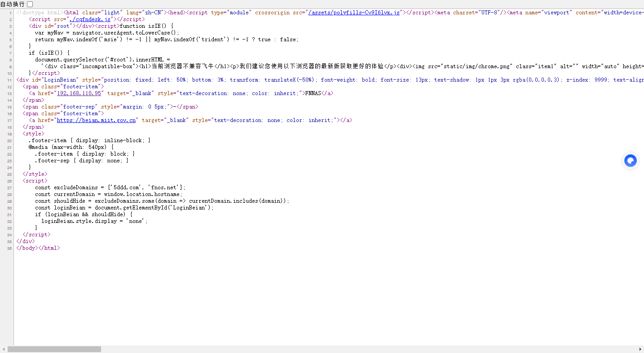The image size is (644, 353).
Task: Open the 192.168.110.95 FNNAS link
Action: [x=79, y=93]
